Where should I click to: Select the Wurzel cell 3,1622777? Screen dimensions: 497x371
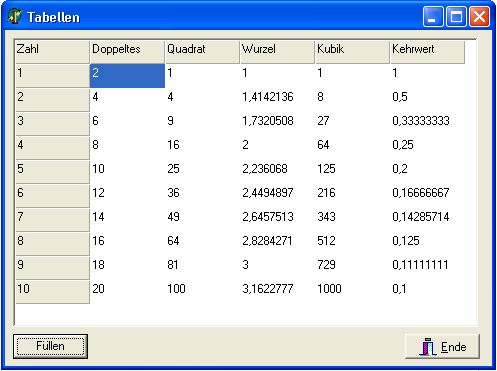pyautogui.click(x=277, y=292)
